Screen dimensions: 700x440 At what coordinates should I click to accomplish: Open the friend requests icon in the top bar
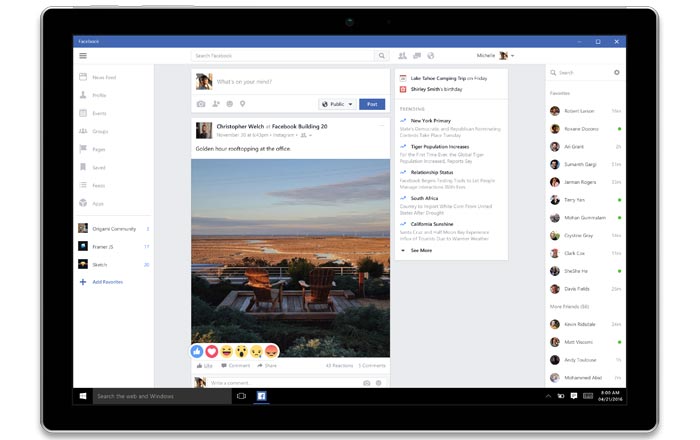coord(402,56)
